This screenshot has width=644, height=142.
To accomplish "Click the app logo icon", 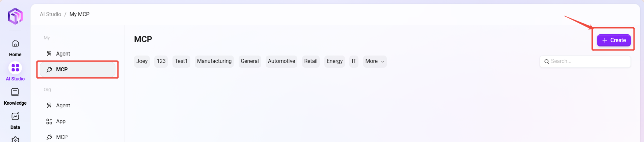I will (15, 16).
